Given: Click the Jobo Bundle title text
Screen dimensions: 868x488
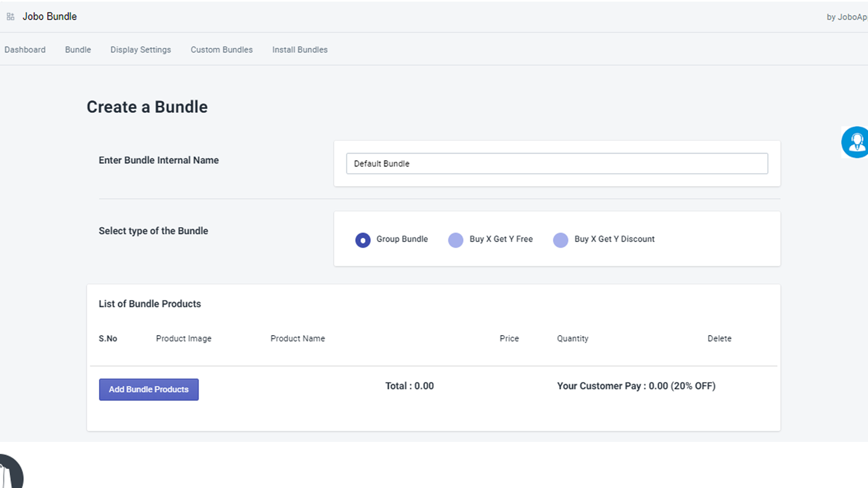Looking at the screenshot, I should tap(49, 16).
